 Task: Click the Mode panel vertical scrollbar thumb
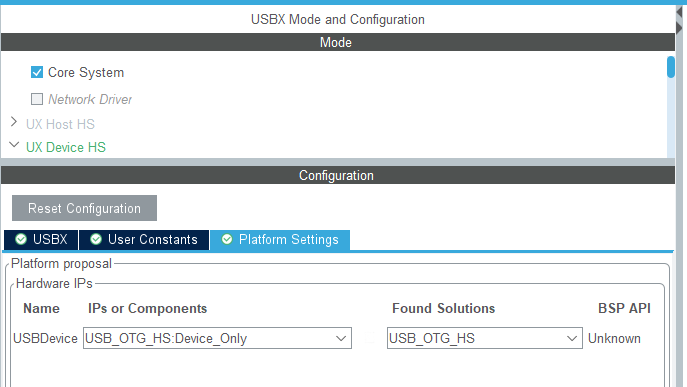pos(671,67)
